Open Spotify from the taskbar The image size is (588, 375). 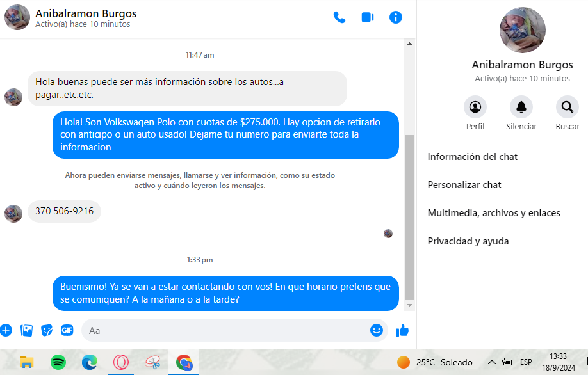pyautogui.click(x=58, y=362)
